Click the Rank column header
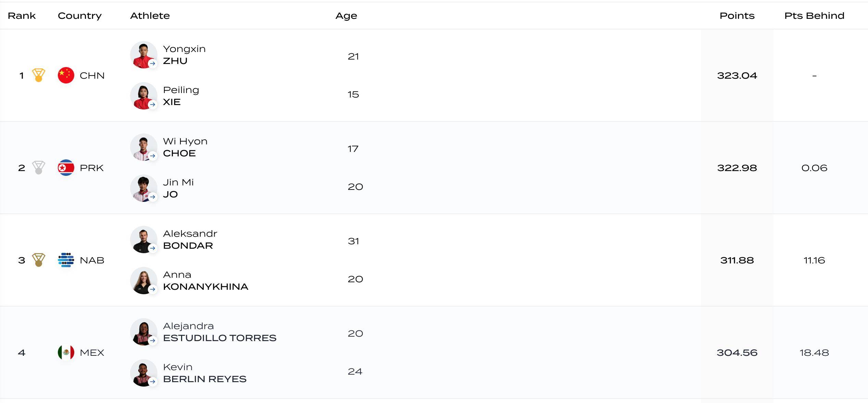The height and width of the screenshot is (403, 868). click(x=22, y=16)
